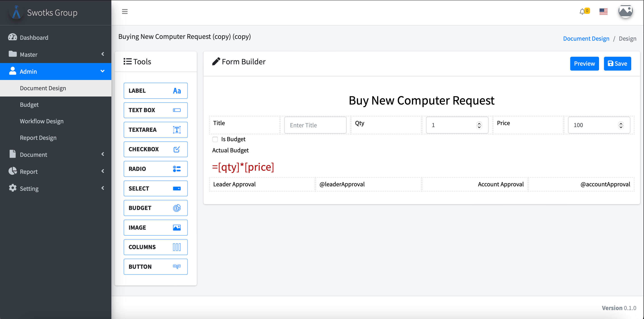The image size is (644, 319).
Task: Click the US flag language icon
Action: tap(603, 11)
